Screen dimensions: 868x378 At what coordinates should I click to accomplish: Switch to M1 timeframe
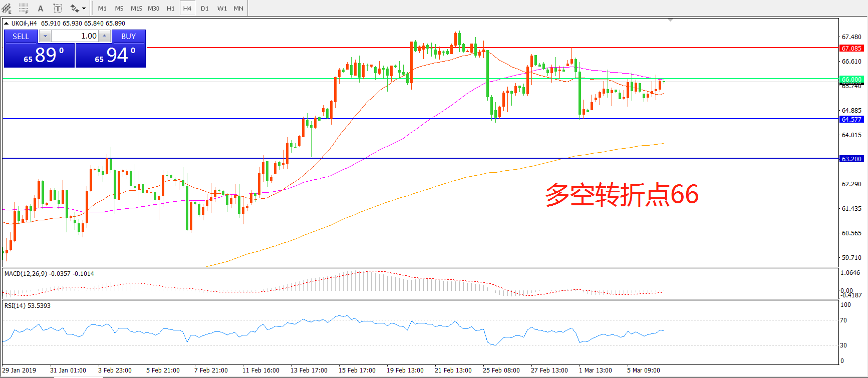(102, 9)
